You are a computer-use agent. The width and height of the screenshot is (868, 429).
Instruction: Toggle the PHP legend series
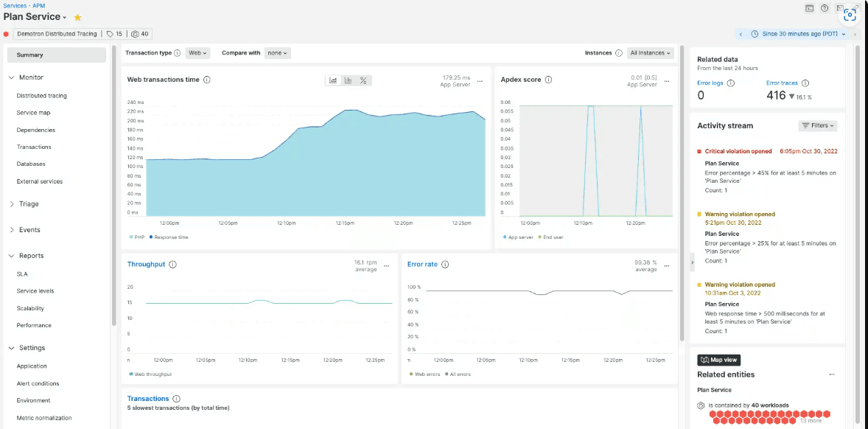click(x=138, y=237)
